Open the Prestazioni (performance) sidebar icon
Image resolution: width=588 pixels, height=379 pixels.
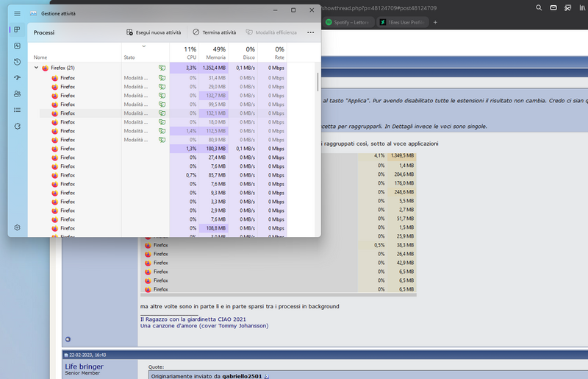point(17,46)
